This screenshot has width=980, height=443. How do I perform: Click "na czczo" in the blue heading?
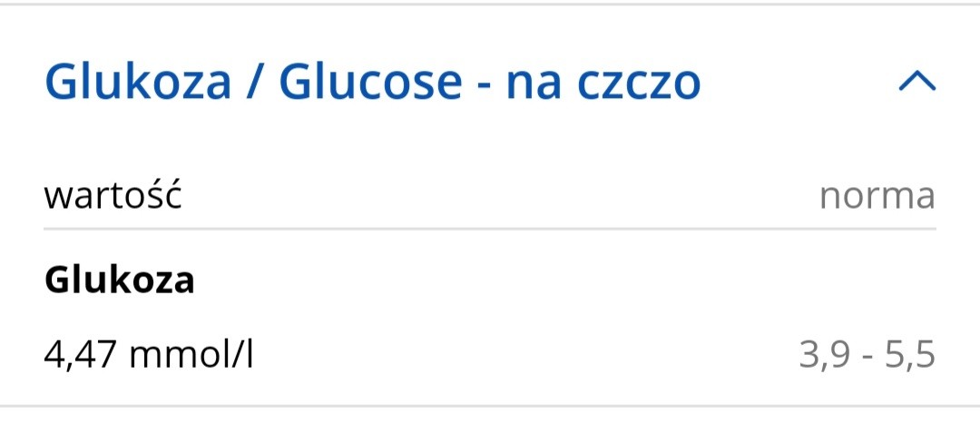click(x=603, y=83)
